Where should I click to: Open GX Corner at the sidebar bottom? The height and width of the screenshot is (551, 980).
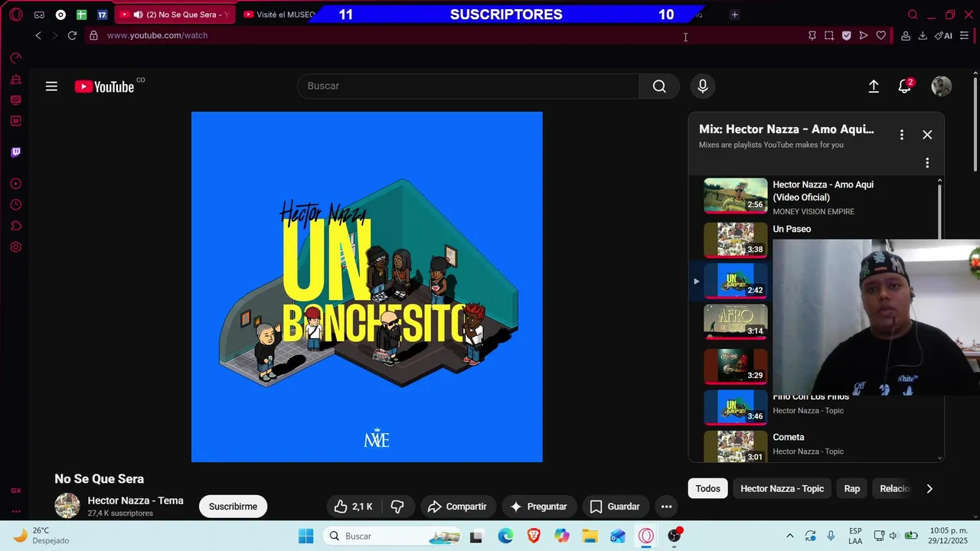pos(15,491)
